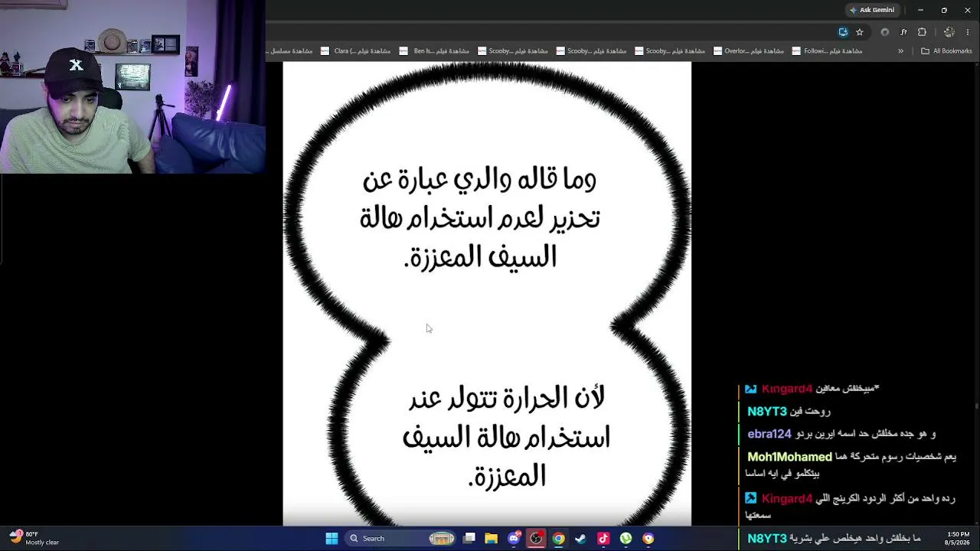This screenshot has width=980, height=551.
Task: Click the streamer webcam overlay
Action: (132, 86)
